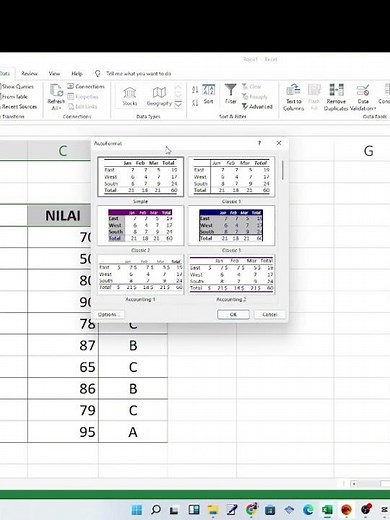Open Microsoft Store from taskbar

coord(270,510)
